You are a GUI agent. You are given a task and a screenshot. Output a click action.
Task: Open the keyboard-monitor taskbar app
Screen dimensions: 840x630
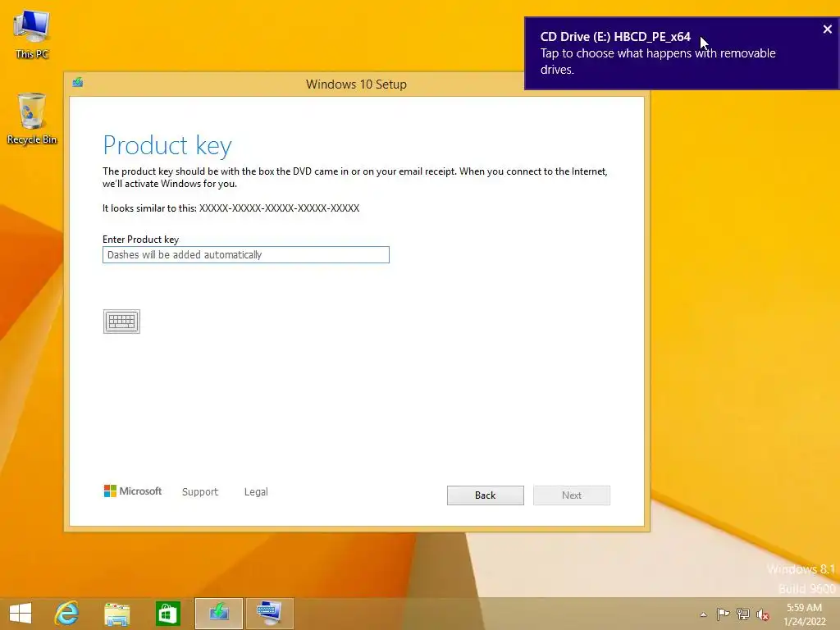(x=269, y=614)
